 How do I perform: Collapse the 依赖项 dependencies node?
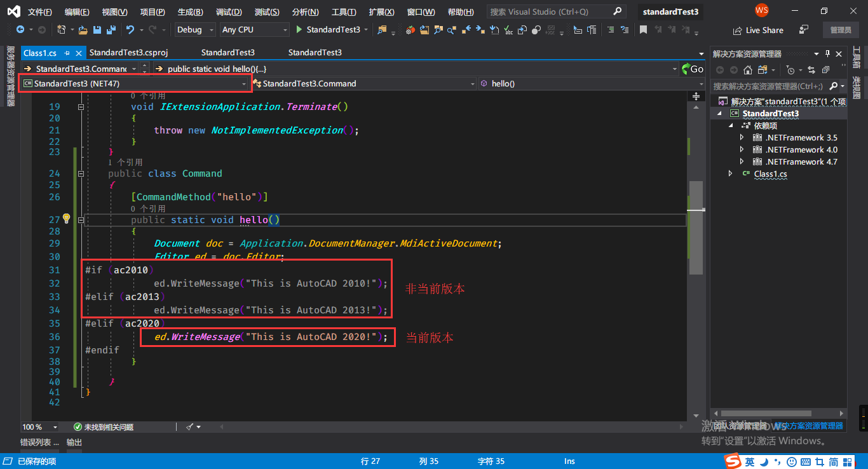click(x=731, y=126)
